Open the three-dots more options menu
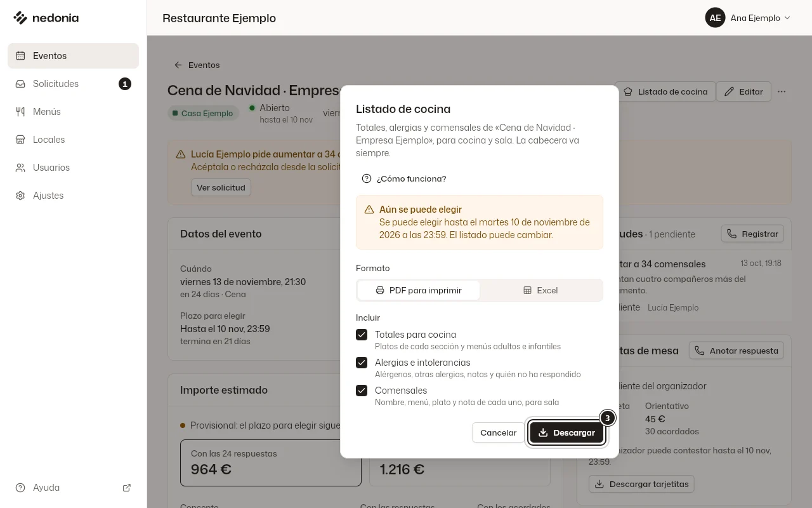 782,91
